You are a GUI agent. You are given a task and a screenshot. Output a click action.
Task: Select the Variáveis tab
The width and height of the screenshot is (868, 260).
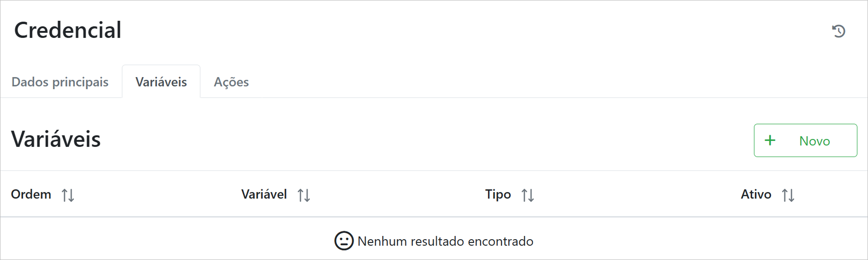coord(161,82)
